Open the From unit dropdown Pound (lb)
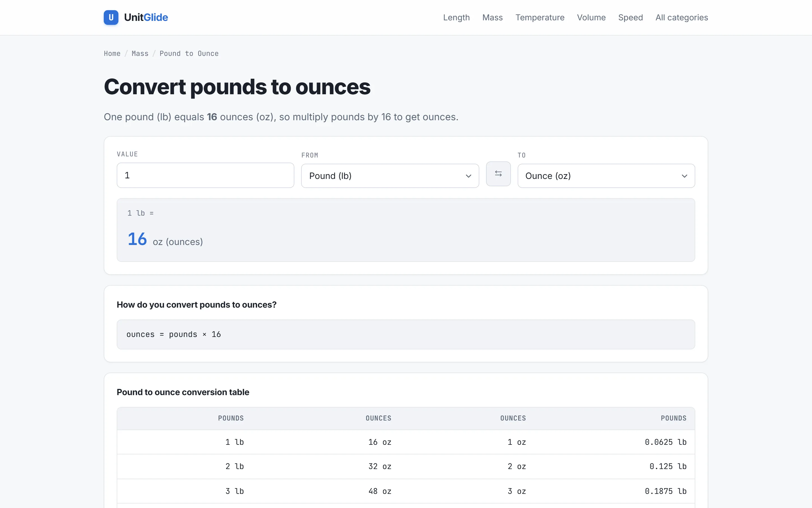Image resolution: width=812 pixels, height=508 pixels. pos(390,176)
